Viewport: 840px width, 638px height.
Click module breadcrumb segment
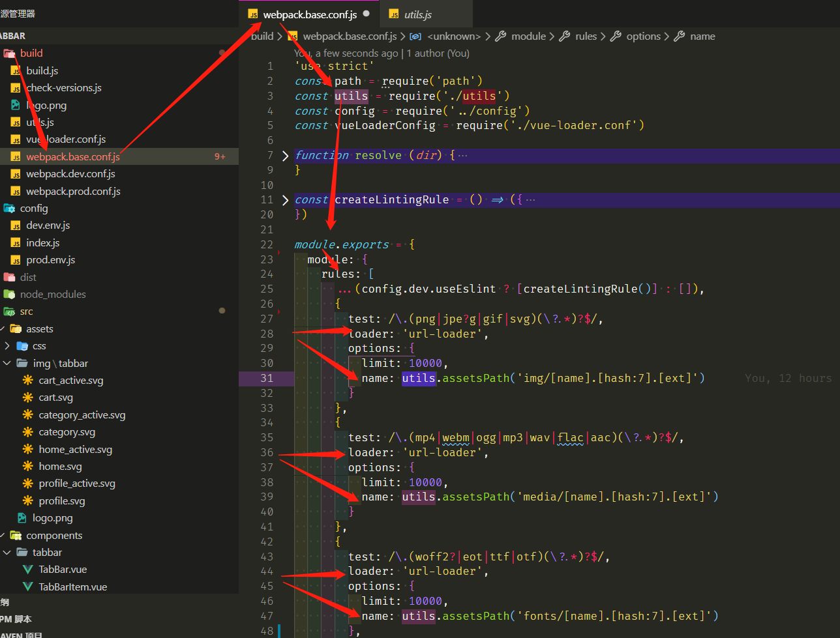pyautogui.click(x=529, y=36)
